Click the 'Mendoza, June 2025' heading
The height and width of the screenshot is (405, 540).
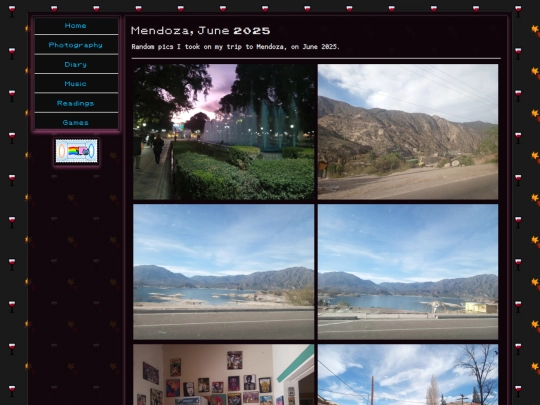pos(200,31)
